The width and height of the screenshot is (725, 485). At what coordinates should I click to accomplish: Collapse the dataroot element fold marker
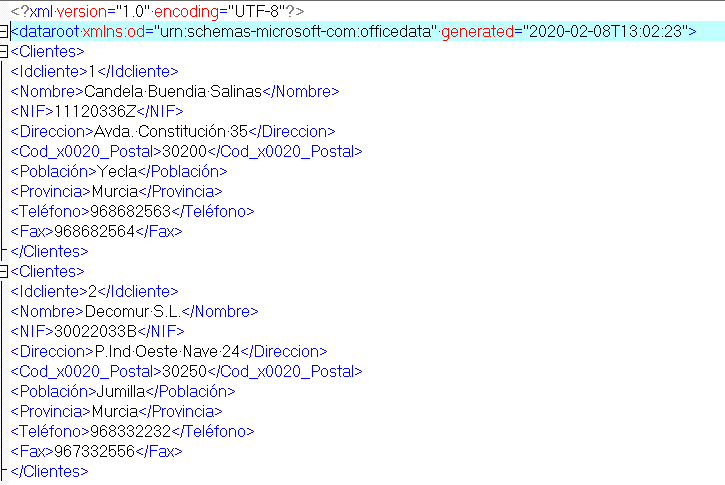click(4, 31)
